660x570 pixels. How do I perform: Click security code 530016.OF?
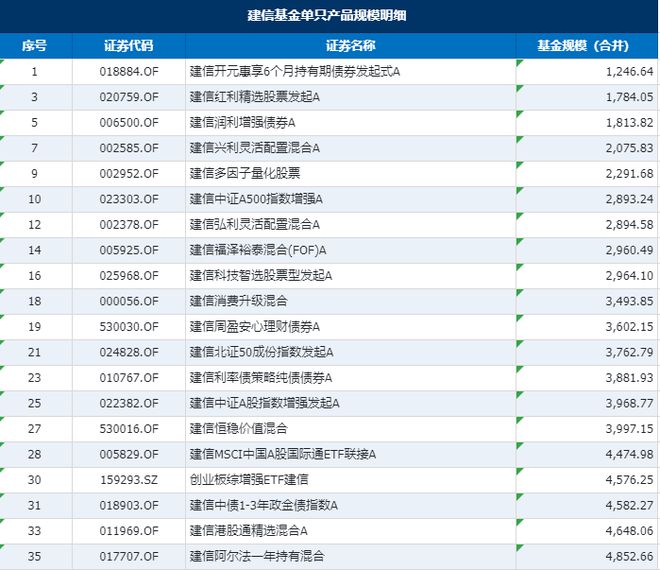click(129, 429)
